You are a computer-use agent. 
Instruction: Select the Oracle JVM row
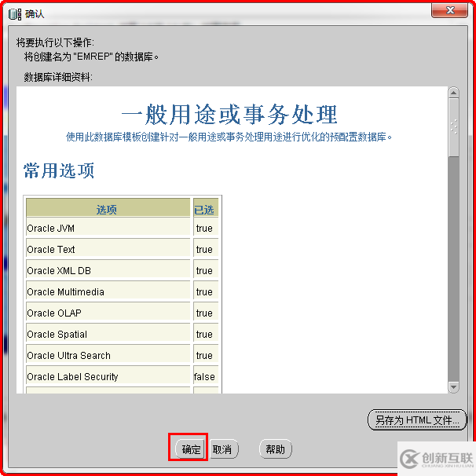[122, 228]
